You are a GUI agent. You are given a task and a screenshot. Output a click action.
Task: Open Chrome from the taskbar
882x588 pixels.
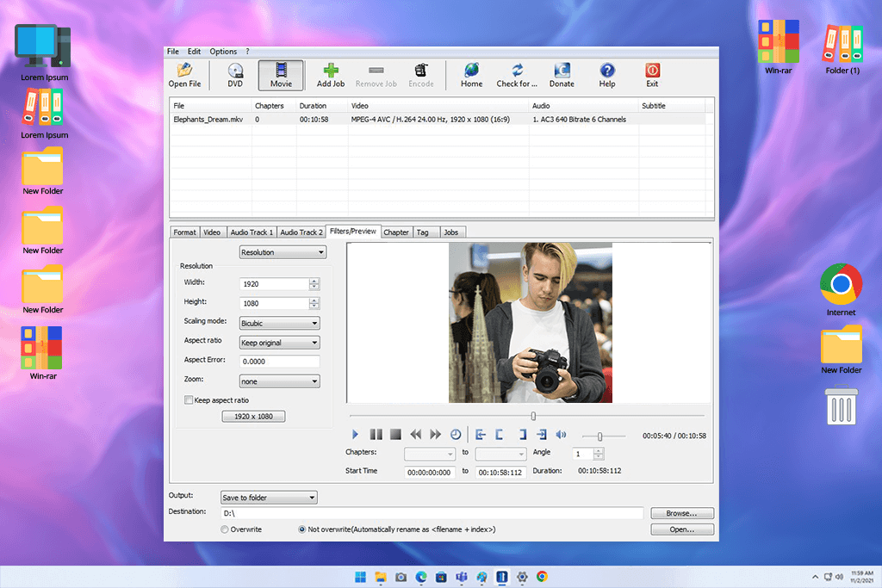542,577
